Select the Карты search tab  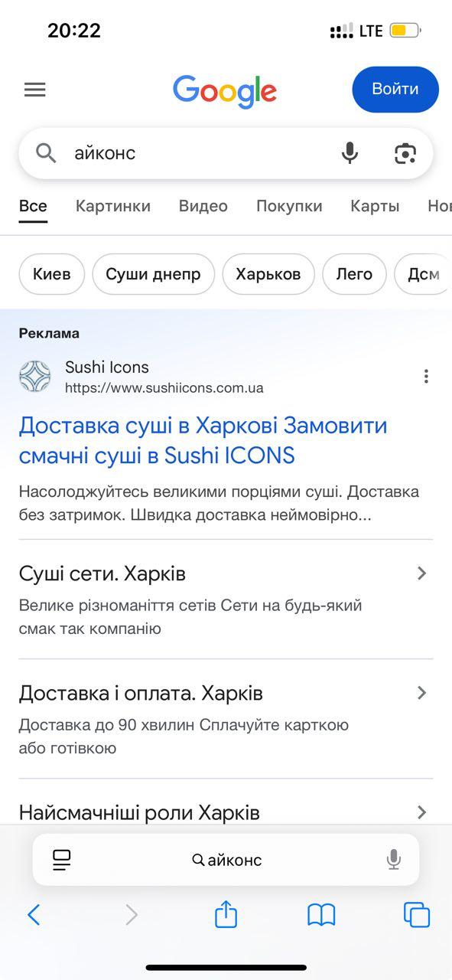(x=375, y=206)
